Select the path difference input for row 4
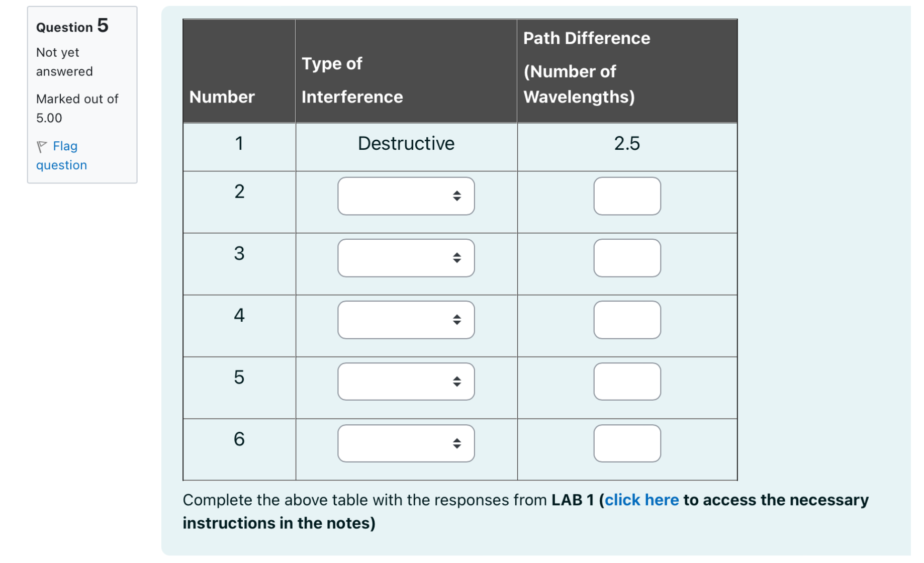 click(x=627, y=320)
